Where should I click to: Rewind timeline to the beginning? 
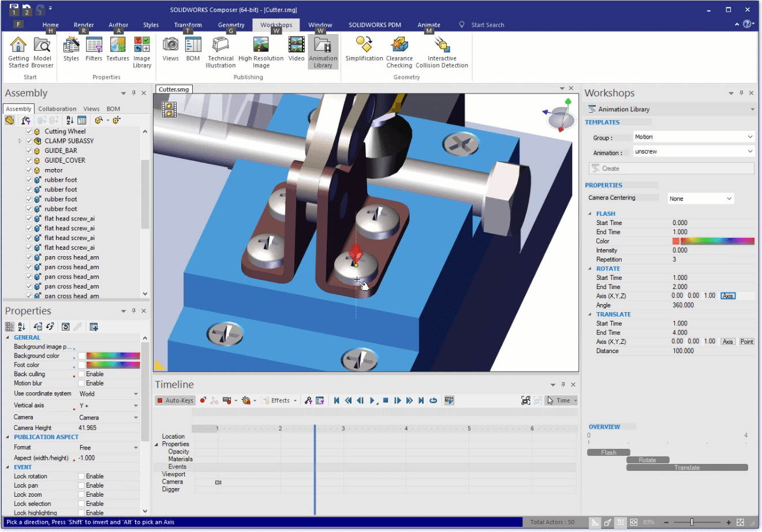point(337,400)
